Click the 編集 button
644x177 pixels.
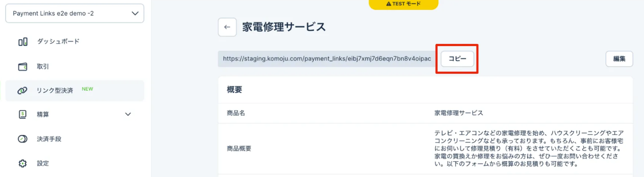[619, 59]
